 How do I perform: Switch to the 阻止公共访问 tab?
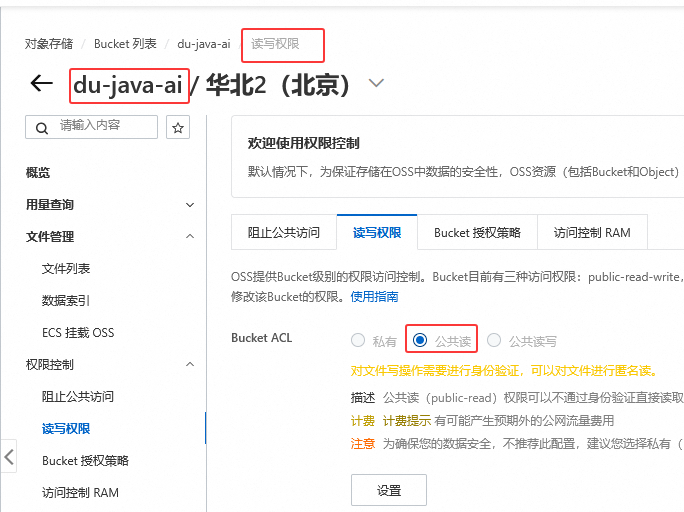284,233
